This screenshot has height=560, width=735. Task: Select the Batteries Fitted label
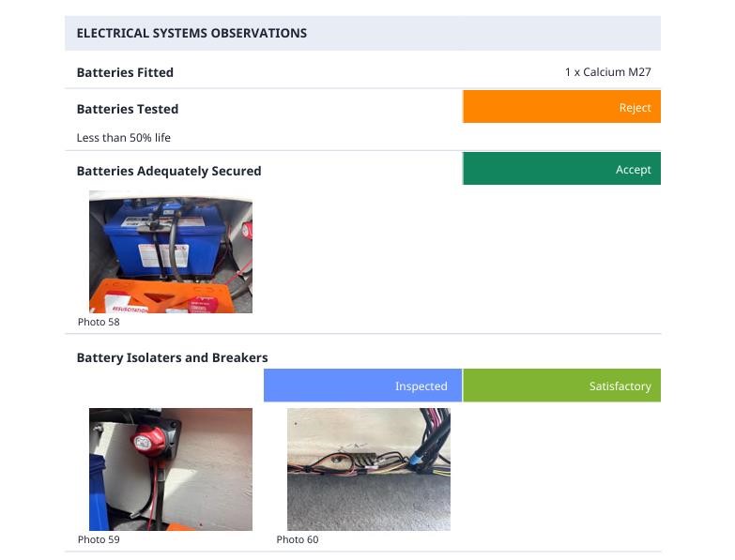(125, 72)
